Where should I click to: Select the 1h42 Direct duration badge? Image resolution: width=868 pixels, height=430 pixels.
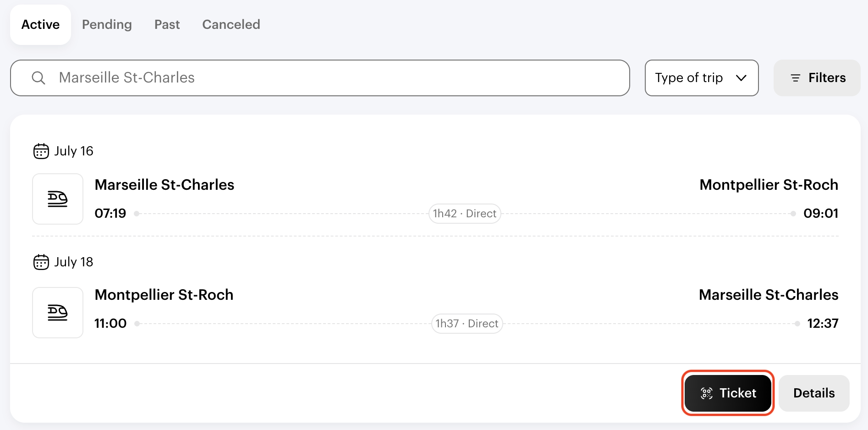[x=465, y=214]
